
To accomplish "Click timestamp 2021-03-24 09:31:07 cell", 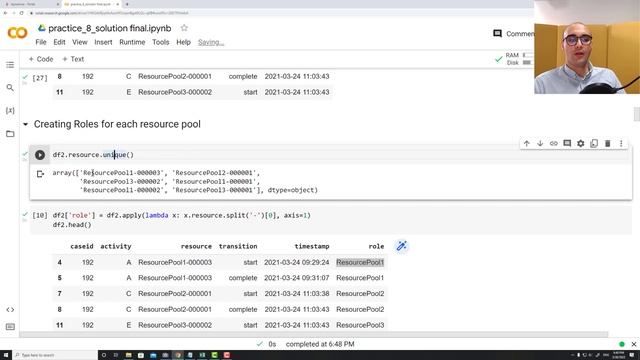I will click(x=297, y=278).
